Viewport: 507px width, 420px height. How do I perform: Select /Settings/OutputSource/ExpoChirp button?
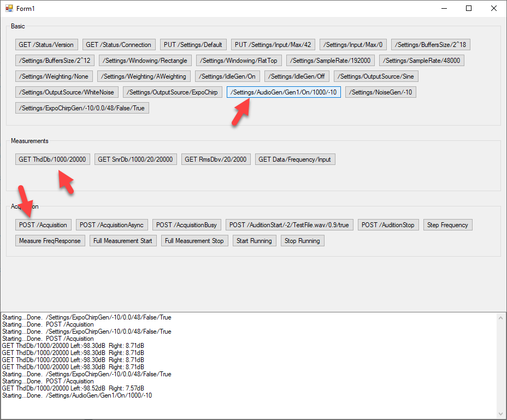(x=172, y=92)
